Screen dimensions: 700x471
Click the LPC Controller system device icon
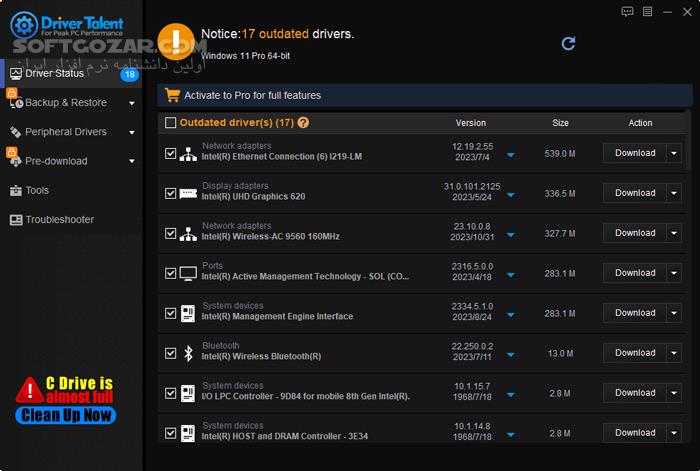[188, 393]
